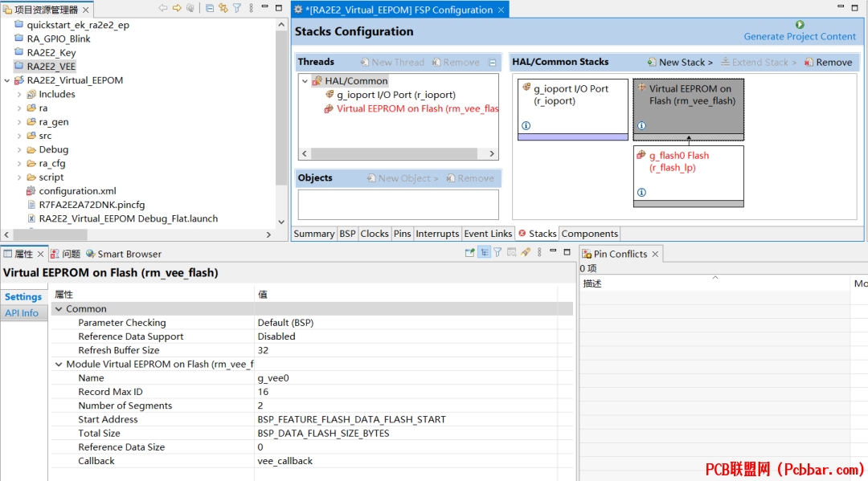The image size is (868, 481).
Task: Open info icon on g_flash0 Flash block
Action: coord(641,193)
